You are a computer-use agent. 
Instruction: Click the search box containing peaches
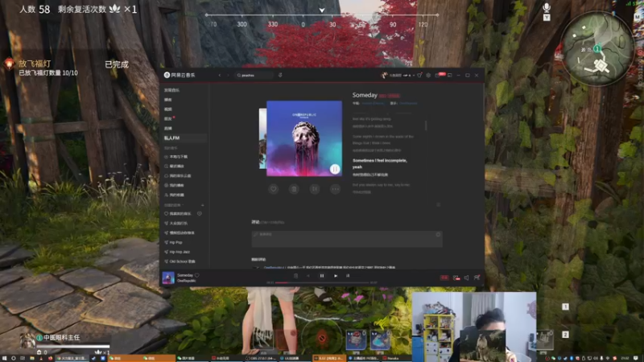coord(254,75)
